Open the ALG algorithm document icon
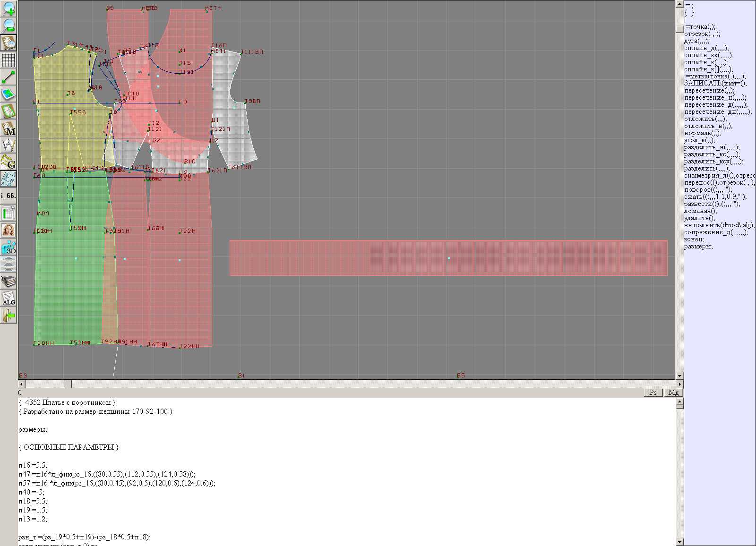This screenshot has height=546, width=756. click(x=9, y=299)
